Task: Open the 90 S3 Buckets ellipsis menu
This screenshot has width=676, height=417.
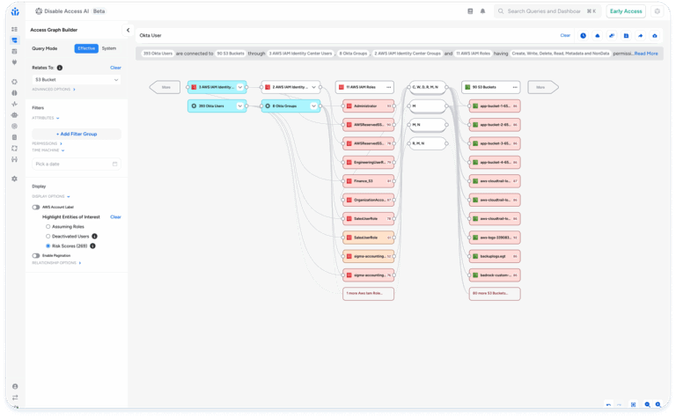Action: [x=515, y=87]
